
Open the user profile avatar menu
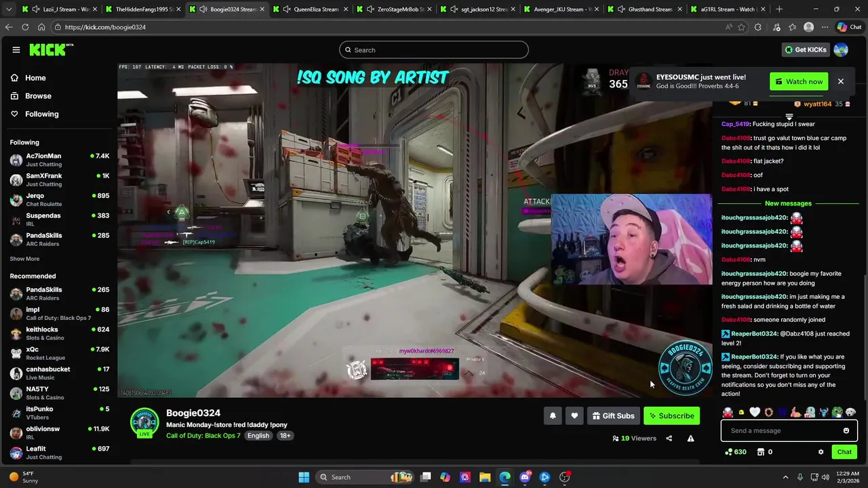[841, 49]
